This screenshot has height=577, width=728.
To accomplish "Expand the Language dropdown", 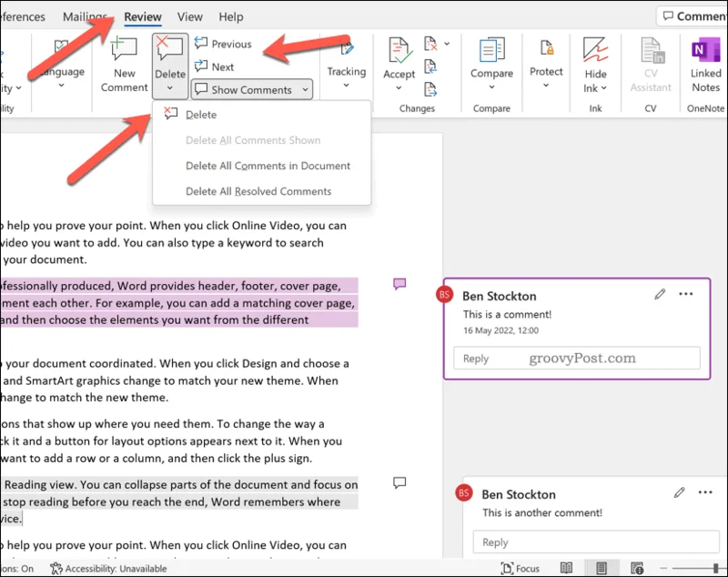I will tap(61, 86).
